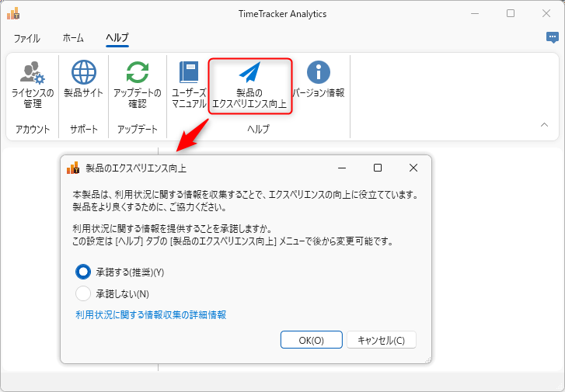Select the ヘルプ ribbon tab

click(x=117, y=38)
